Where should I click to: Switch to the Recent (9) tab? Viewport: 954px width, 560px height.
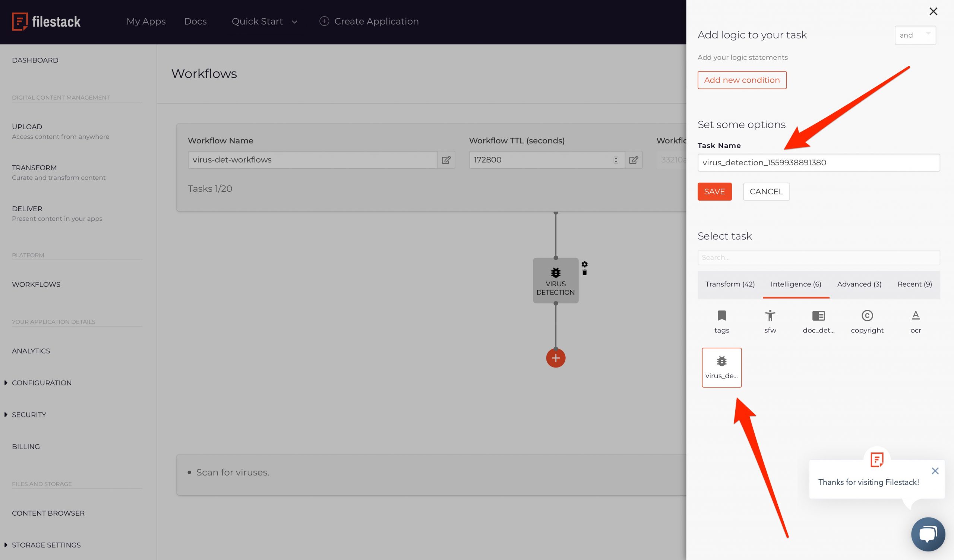pos(914,284)
